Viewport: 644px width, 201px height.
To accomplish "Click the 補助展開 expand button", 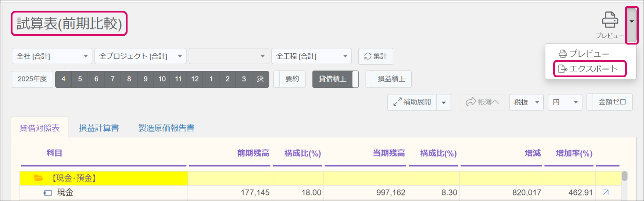I will click(x=412, y=102).
